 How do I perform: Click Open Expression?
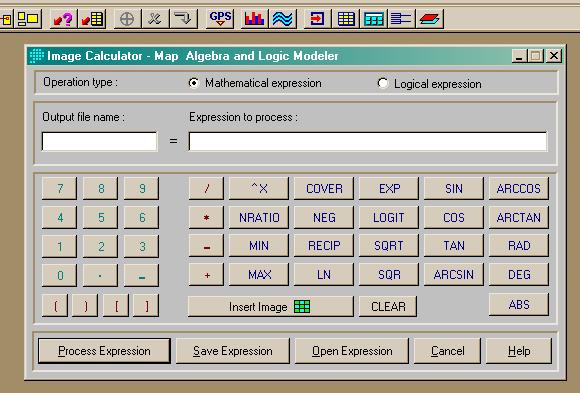[x=352, y=351]
